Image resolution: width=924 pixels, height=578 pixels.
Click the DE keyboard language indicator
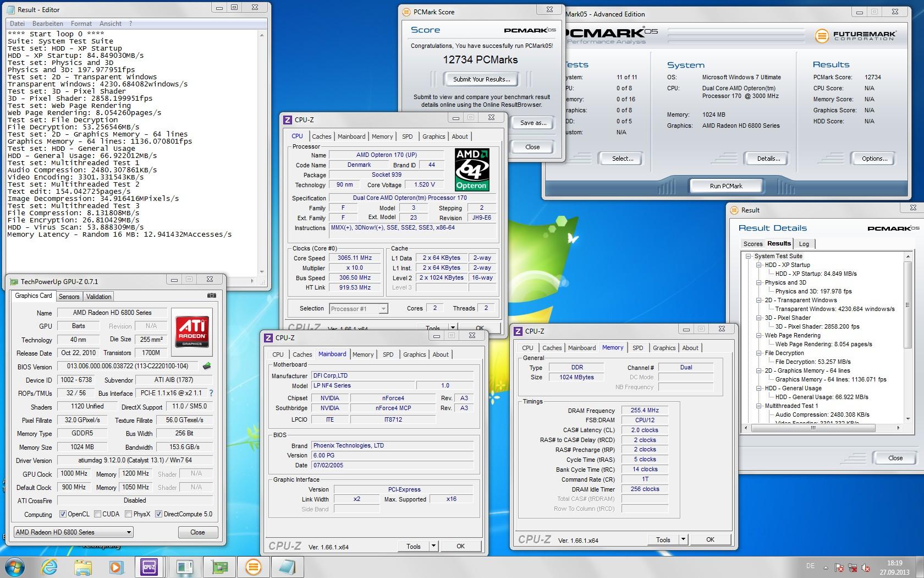(x=810, y=566)
